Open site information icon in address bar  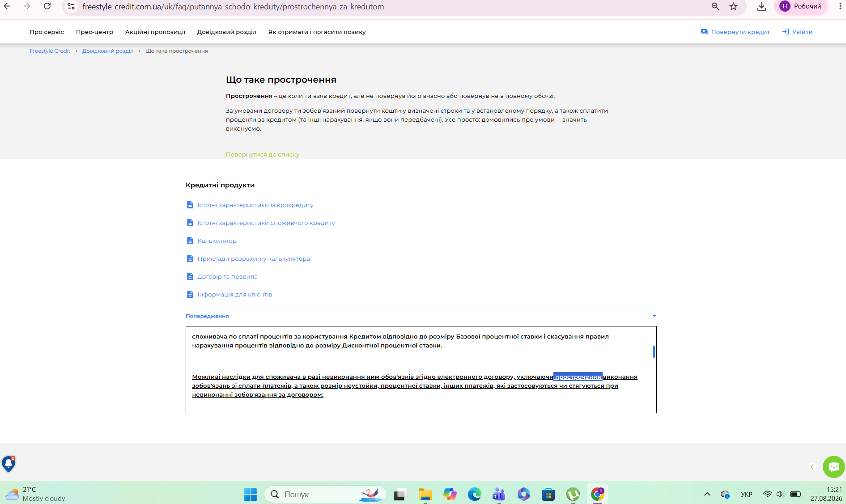click(71, 6)
